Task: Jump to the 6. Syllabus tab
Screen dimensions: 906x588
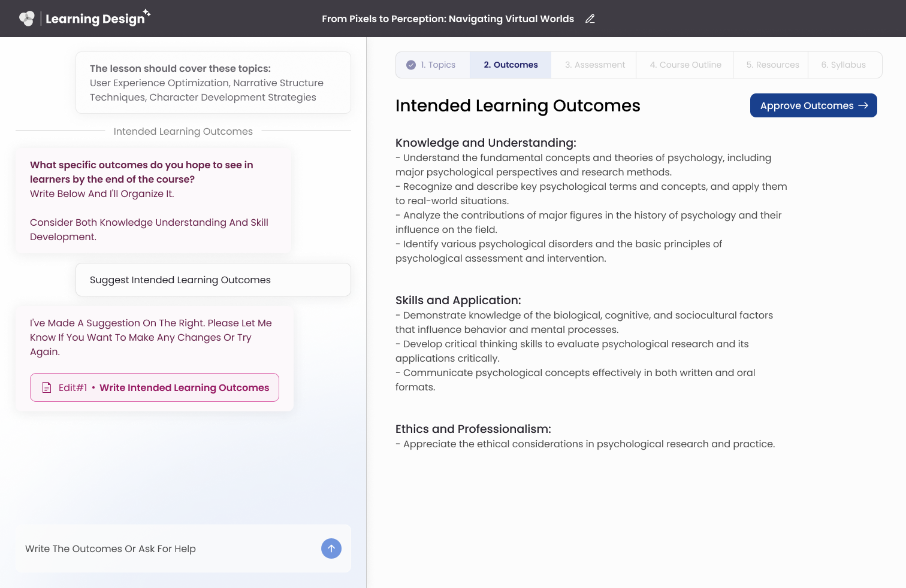Action: coord(843,65)
